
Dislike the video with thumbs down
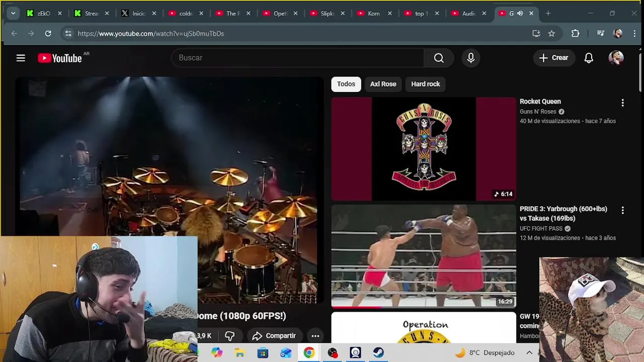[x=229, y=336]
